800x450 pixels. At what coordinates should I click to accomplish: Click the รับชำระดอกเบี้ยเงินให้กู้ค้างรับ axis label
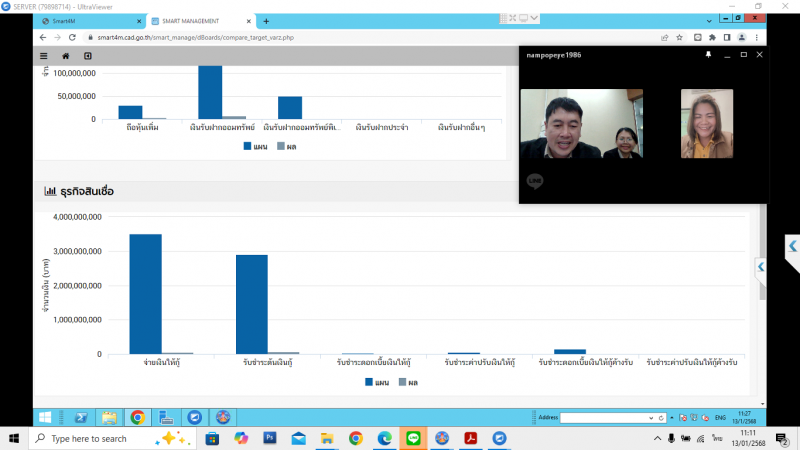(586, 362)
